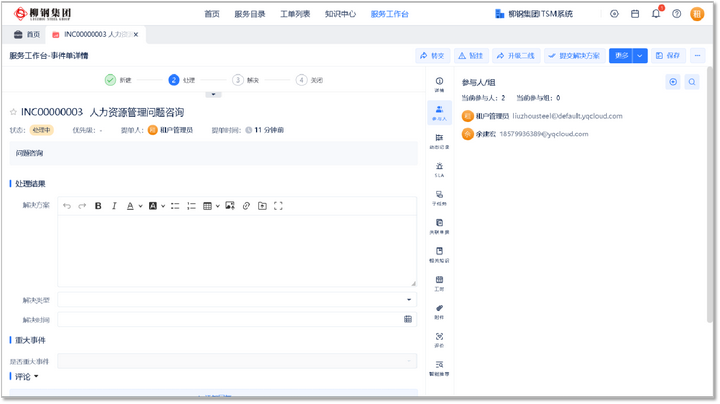Click the insert link icon in editor
720x404 pixels.
pos(245,206)
